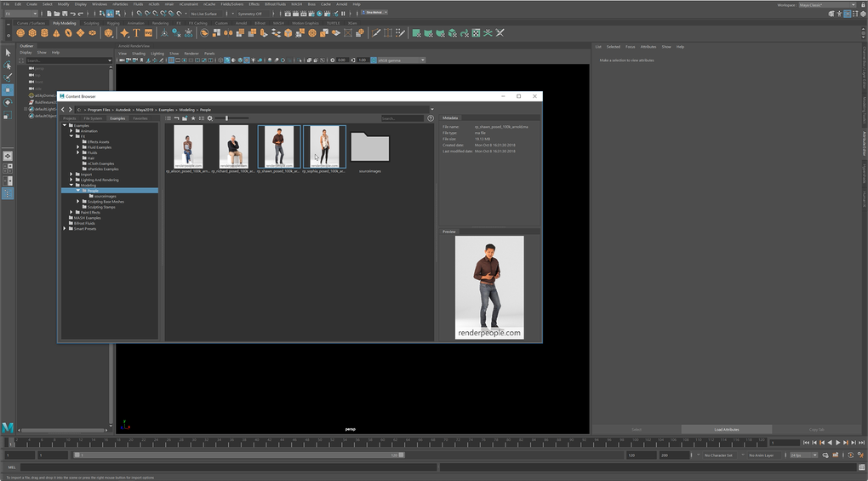Expand the Animation folder in examples tree

(72, 131)
